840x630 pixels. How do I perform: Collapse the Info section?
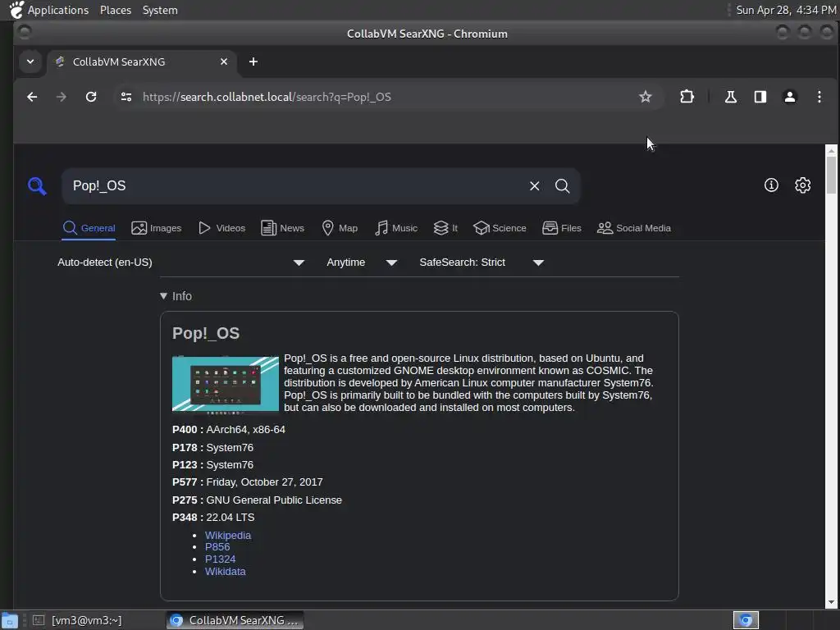(176, 296)
